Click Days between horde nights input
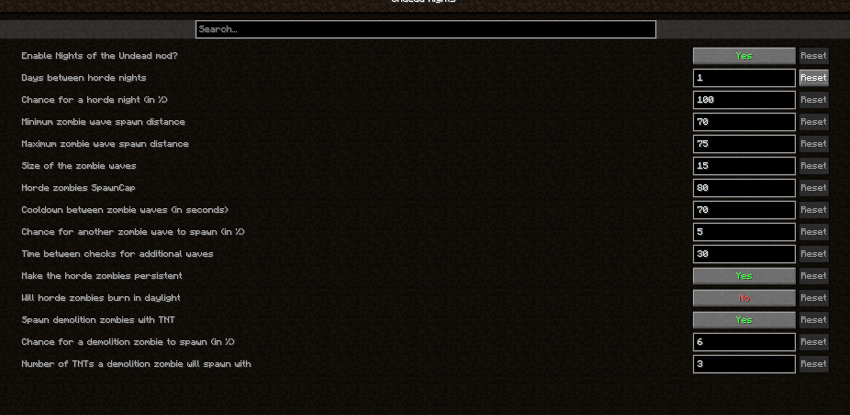Image resolution: width=850 pixels, height=415 pixels. click(x=743, y=78)
